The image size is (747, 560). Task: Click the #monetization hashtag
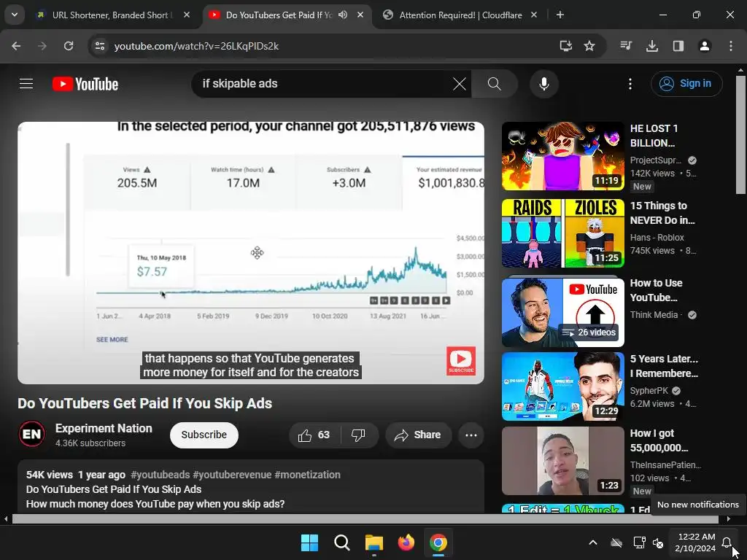click(x=307, y=475)
